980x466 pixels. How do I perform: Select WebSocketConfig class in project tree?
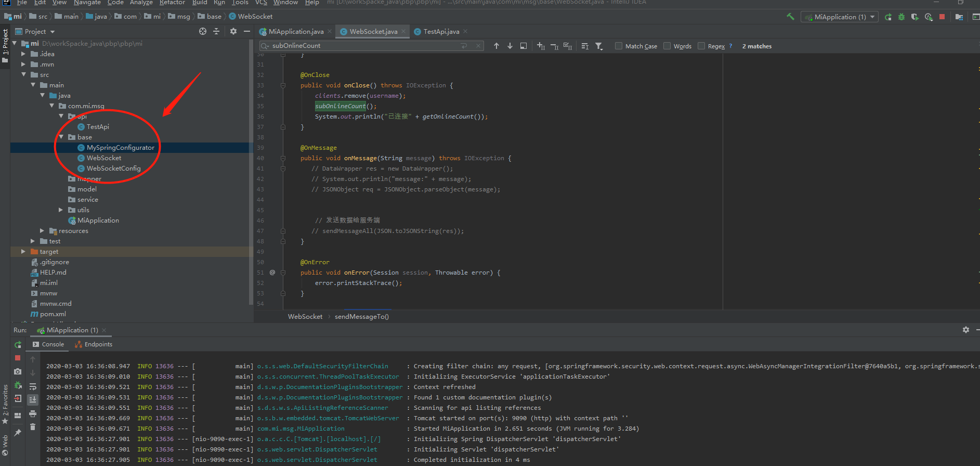(113, 169)
